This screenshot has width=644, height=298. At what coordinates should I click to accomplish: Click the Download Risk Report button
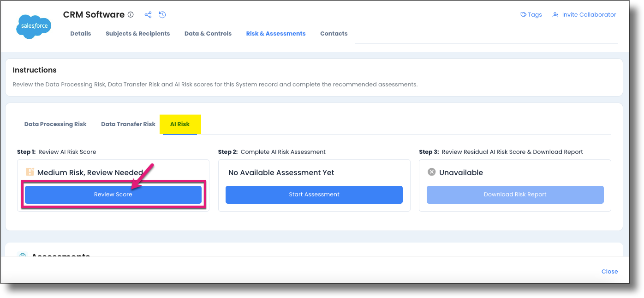515,195
